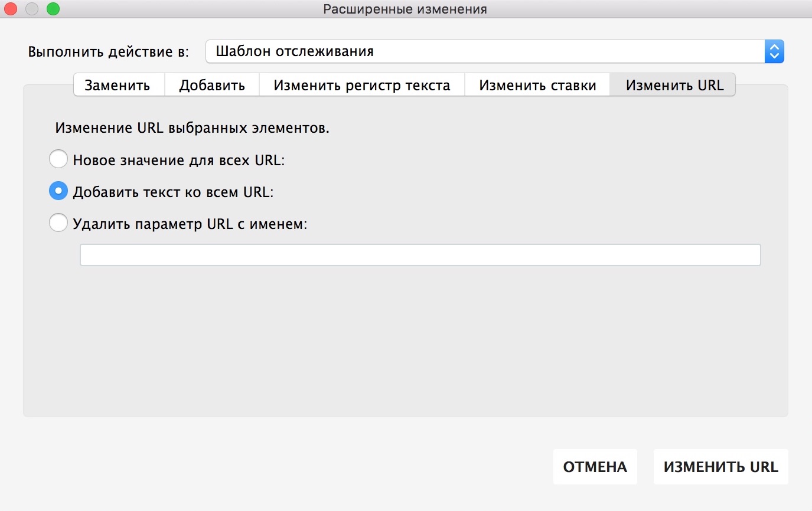Open the Добавить tab

(x=212, y=85)
